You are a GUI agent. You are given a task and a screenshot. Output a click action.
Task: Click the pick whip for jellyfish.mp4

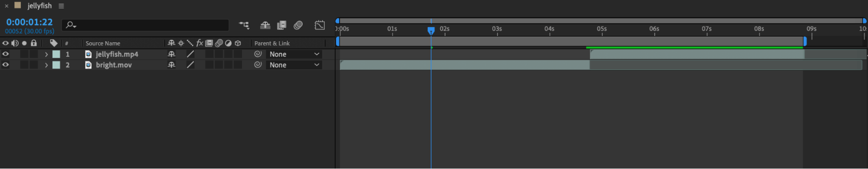[258, 54]
